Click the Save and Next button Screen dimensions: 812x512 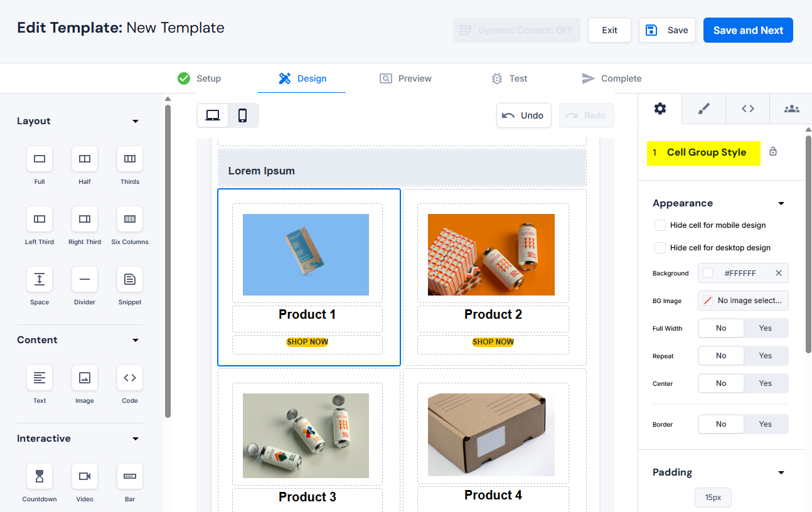(748, 30)
